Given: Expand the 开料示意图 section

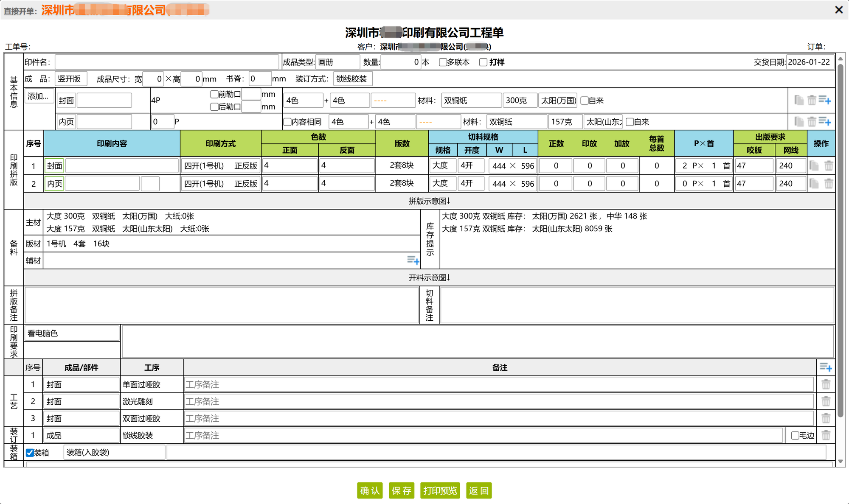Looking at the screenshot, I should click(429, 277).
